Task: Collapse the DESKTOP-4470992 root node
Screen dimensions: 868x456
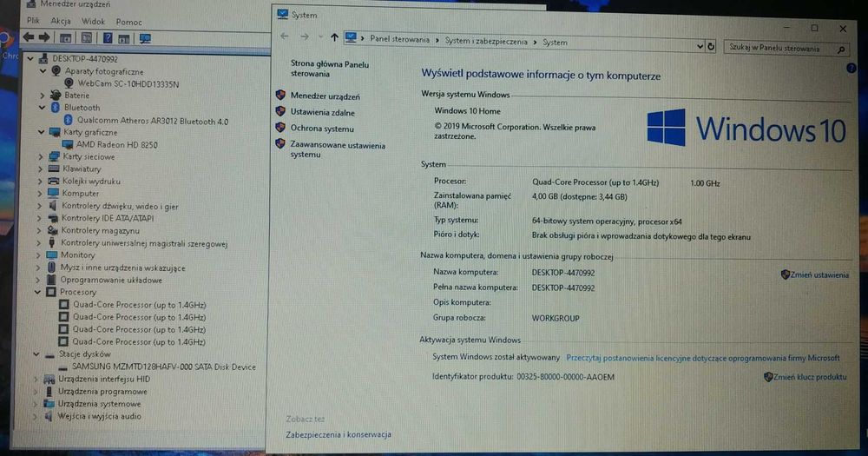Action: click(x=30, y=58)
